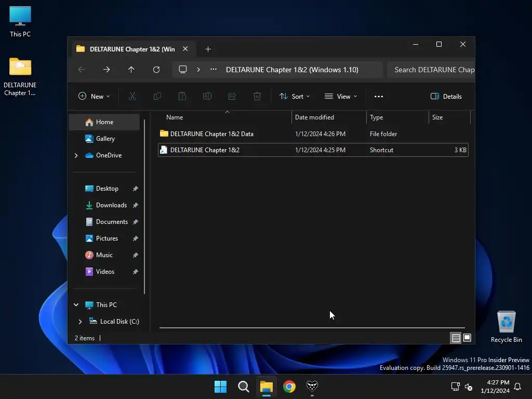The image size is (532, 399).
Task: Click the muted volume tray icon
Action: tap(469, 387)
